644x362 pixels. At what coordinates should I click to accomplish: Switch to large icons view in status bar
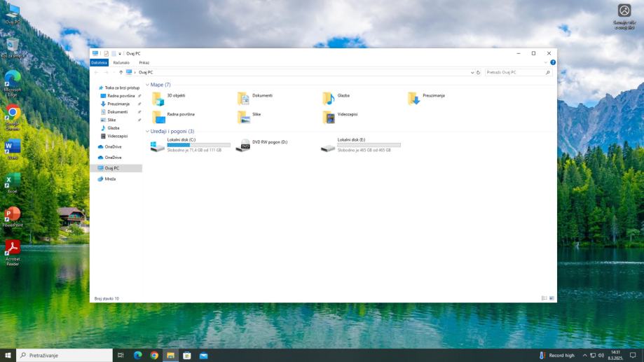tap(552, 298)
